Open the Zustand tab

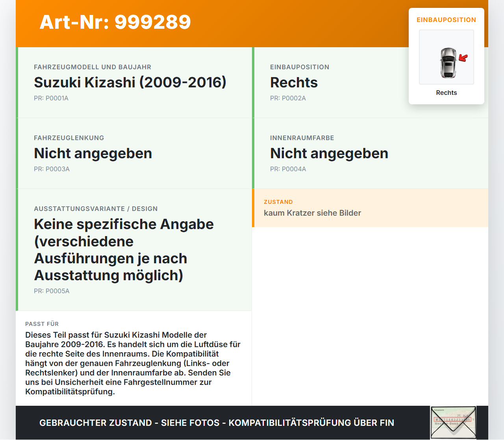(x=278, y=202)
